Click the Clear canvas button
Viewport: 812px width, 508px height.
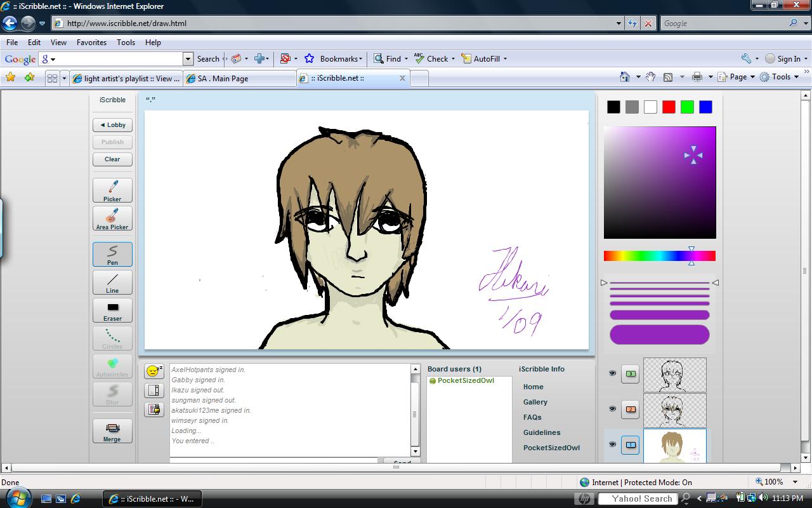pos(112,159)
